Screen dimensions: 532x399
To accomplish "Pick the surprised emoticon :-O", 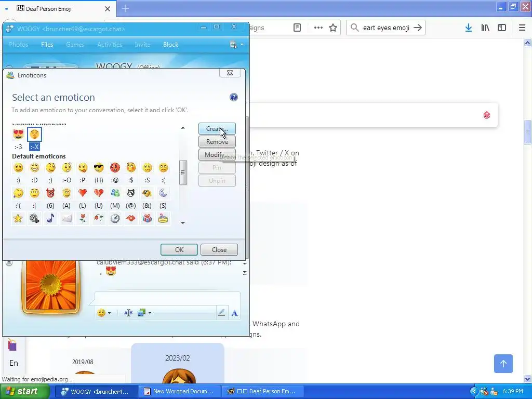I will 66,168.
